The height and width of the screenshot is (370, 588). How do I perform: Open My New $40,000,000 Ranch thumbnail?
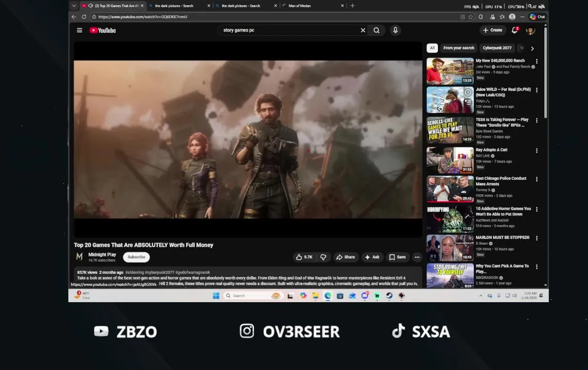coord(450,71)
